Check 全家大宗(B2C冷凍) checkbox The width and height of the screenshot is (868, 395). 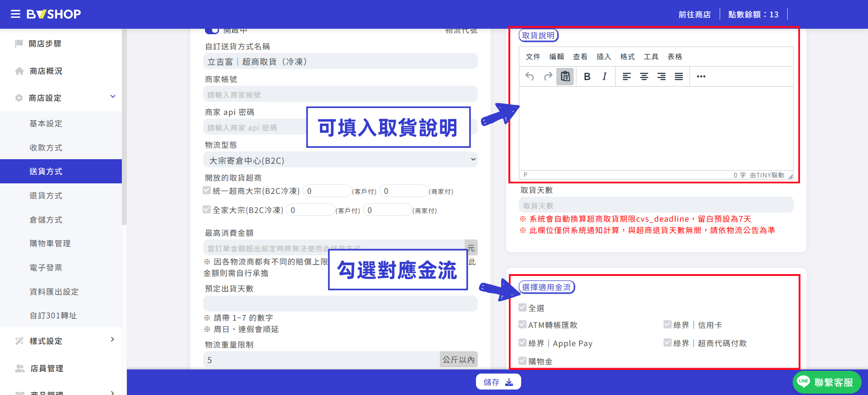[x=207, y=209]
